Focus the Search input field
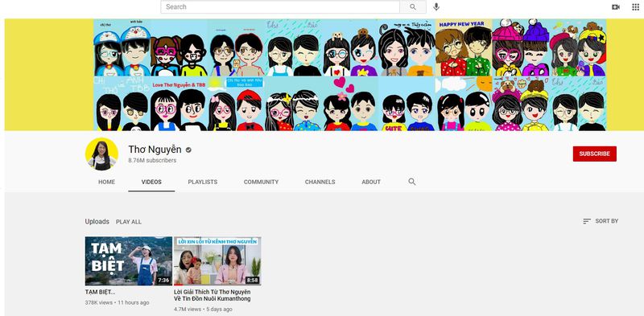This screenshot has height=316, width=644. pos(280,7)
